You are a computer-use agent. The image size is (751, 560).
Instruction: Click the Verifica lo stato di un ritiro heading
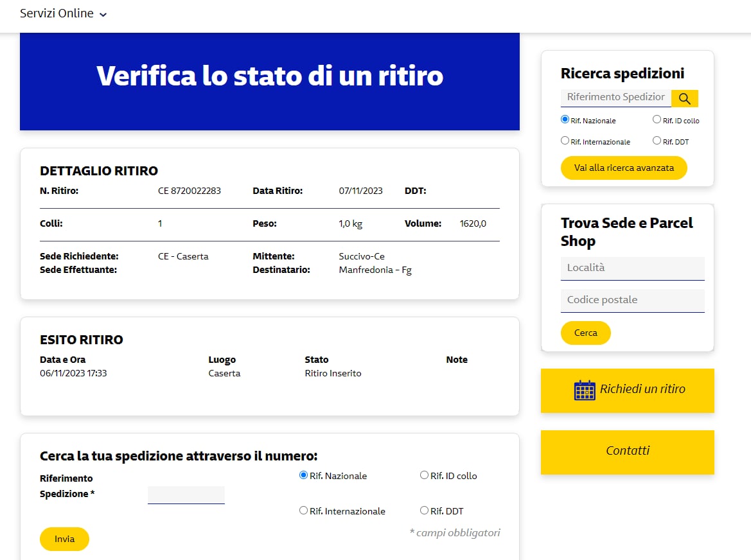click(x=270, y=76)
